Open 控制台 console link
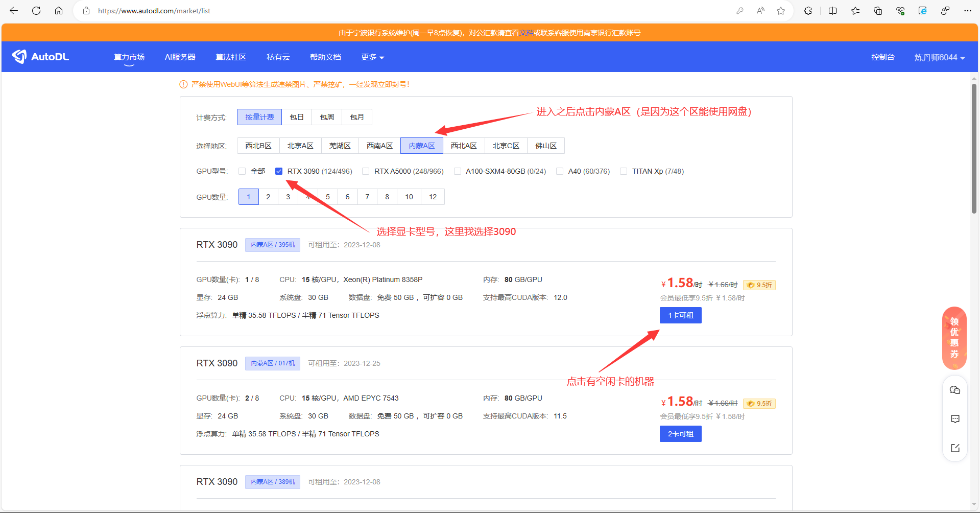This screenshot has width=980, height=513. pos(883,57)
